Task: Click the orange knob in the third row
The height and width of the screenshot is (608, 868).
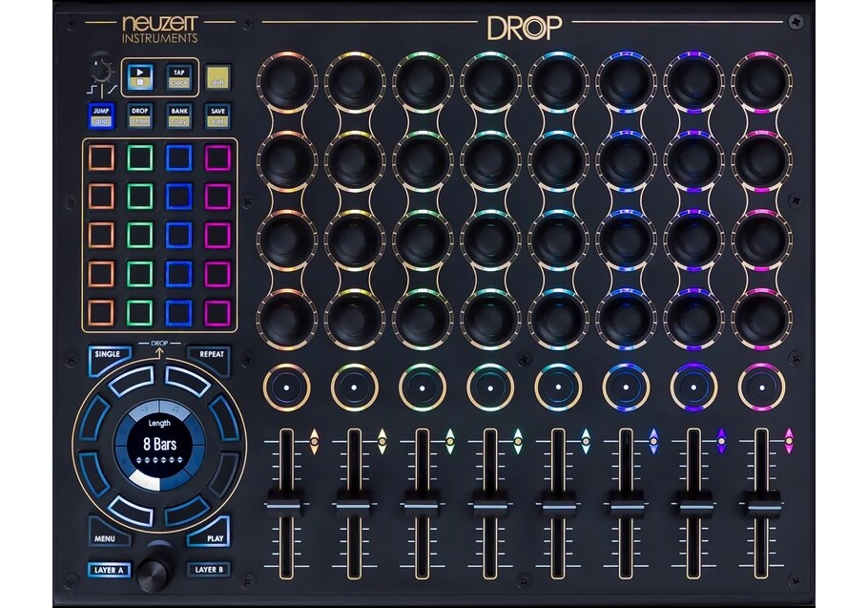Action: [287, 240]
